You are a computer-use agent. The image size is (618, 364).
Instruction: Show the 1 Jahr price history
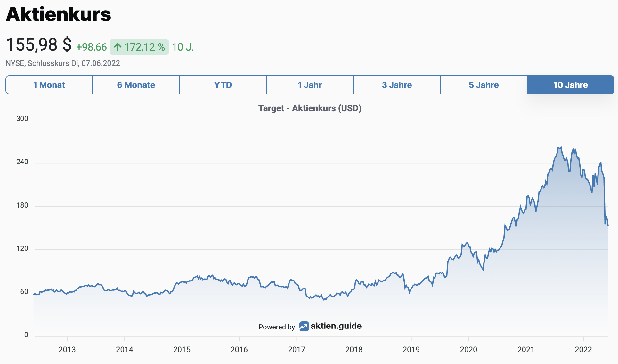(x=310, y=85)
